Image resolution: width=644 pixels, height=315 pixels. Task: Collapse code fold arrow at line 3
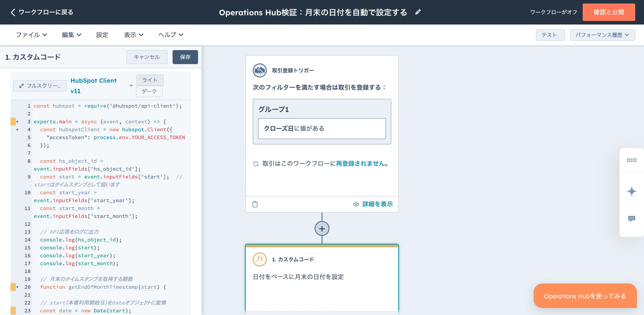18,122
